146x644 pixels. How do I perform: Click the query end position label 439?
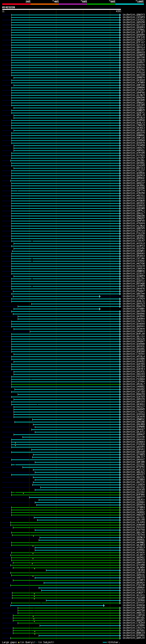pos(118,11)
